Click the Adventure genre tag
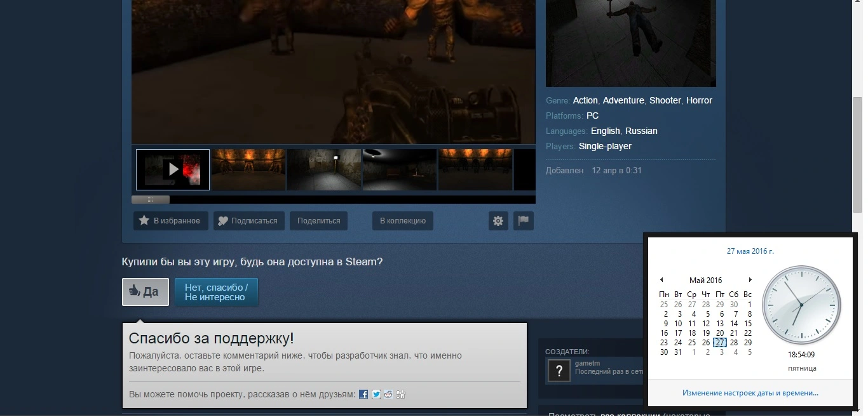 tap(624, 100)
